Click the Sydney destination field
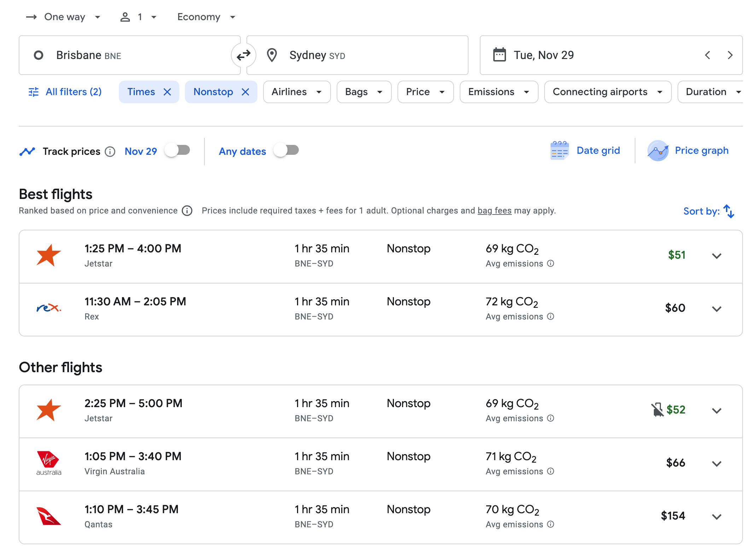 pyautogui.click(x=357, y=55)
